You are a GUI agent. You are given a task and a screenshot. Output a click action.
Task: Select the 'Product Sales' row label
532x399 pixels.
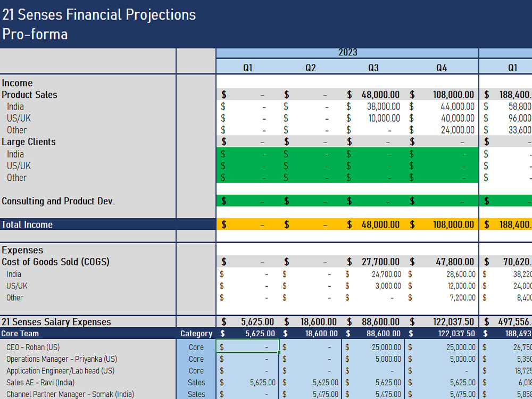(29, 95)
